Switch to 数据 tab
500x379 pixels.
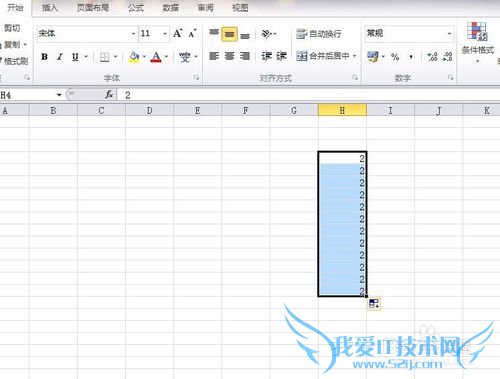pos(171,8)
